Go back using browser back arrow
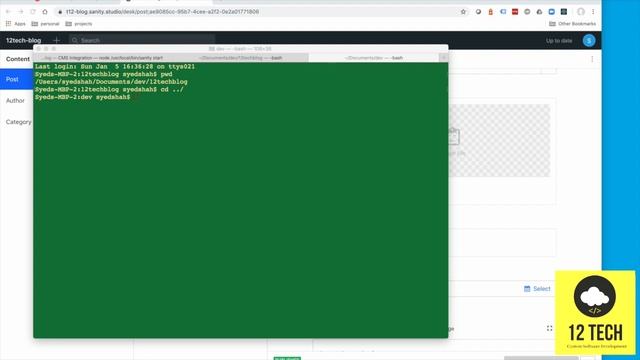 coord(8,12)
